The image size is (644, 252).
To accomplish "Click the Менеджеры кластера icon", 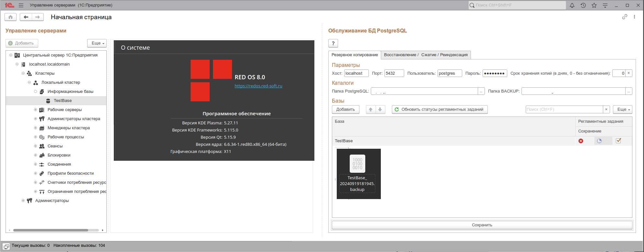I will (42, 128).
